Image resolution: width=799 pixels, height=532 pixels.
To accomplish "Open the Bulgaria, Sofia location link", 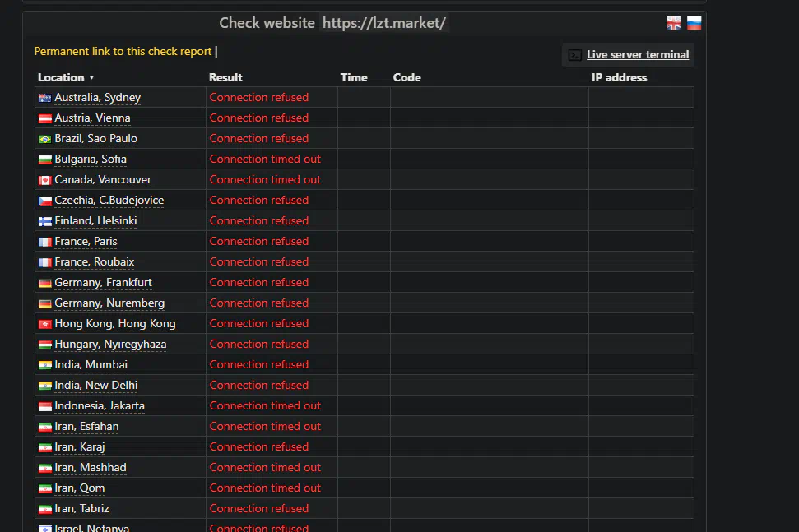I will point(91,159).
